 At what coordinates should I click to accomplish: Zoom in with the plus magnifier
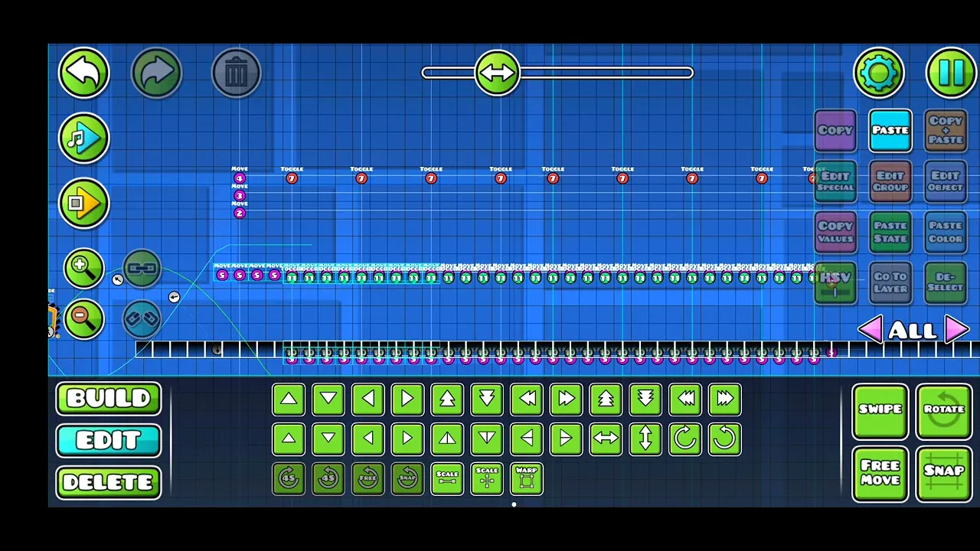(84, 269)
